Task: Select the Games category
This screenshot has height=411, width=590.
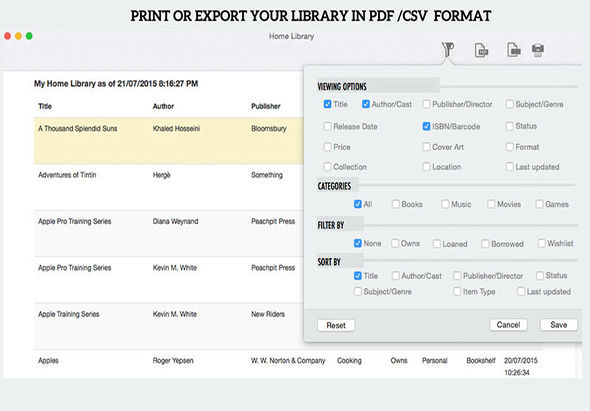Action: 539,204
